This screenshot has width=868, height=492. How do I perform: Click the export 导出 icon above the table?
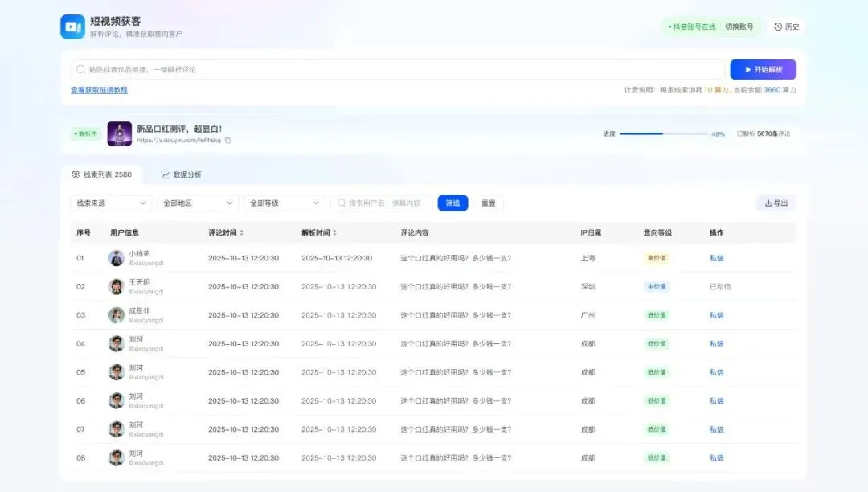768,203
